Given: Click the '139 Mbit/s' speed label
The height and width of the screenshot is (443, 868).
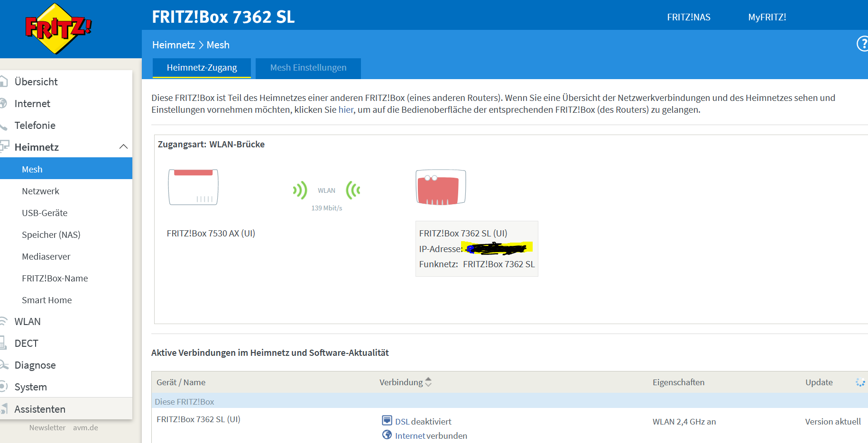Looking at the screenshot, I should (327, 208).
